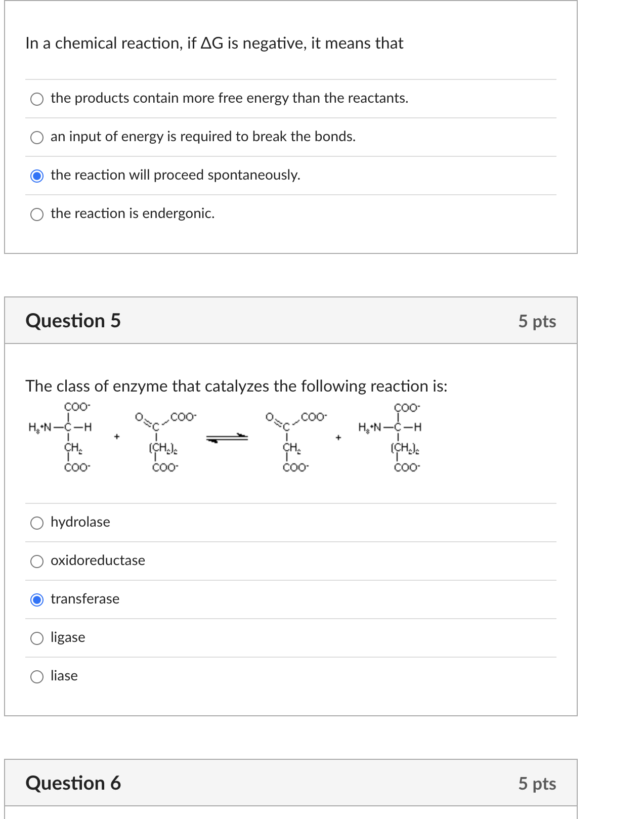Click the ΔG question prompt text
The width and height of the screenshot is (644, 819).
(213, 44)
